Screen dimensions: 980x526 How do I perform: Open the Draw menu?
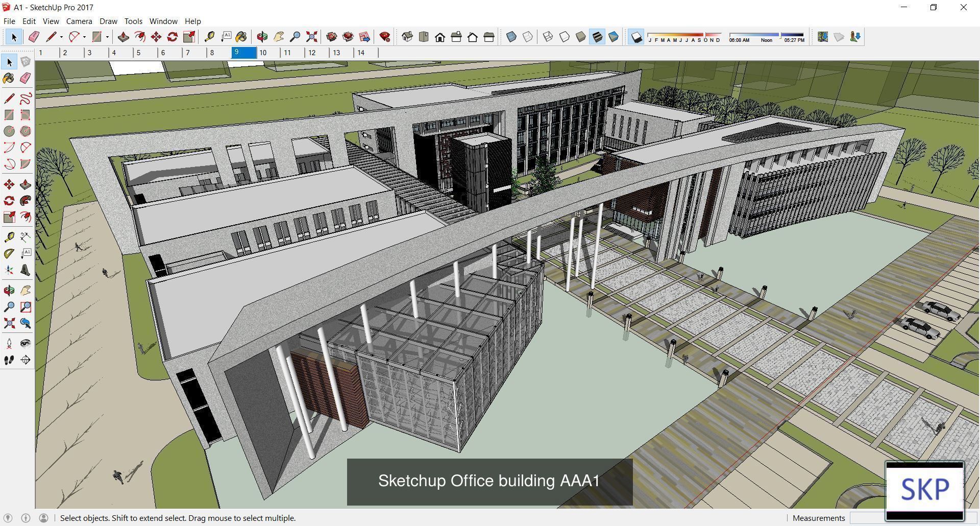click(108, 21)
